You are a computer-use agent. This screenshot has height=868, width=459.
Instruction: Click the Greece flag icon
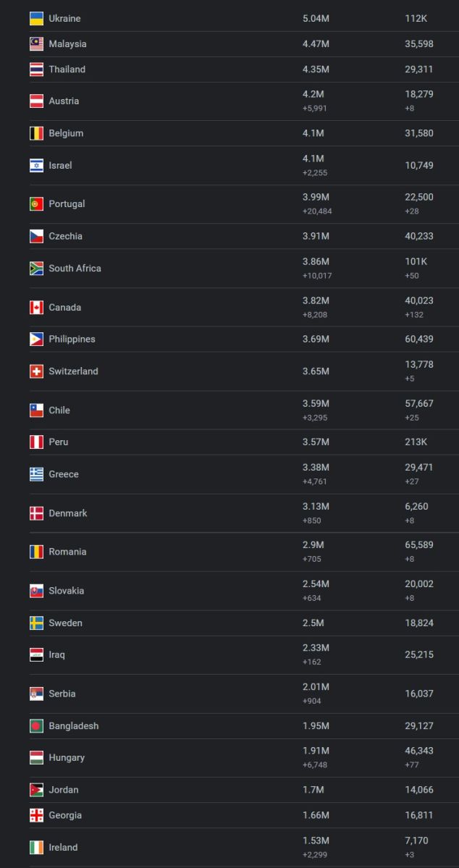(36, 474)
